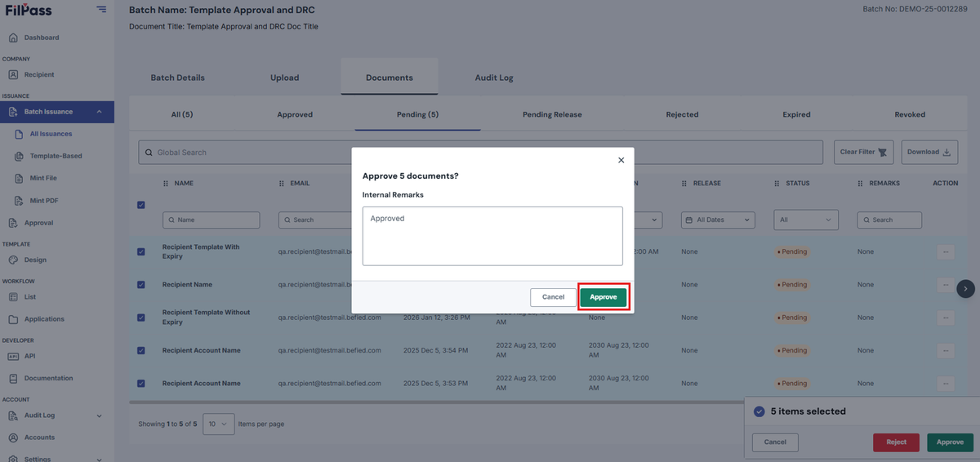Click the Remarks column search field
The width and height of the screenshot is (980, 462).
(889, 220)
